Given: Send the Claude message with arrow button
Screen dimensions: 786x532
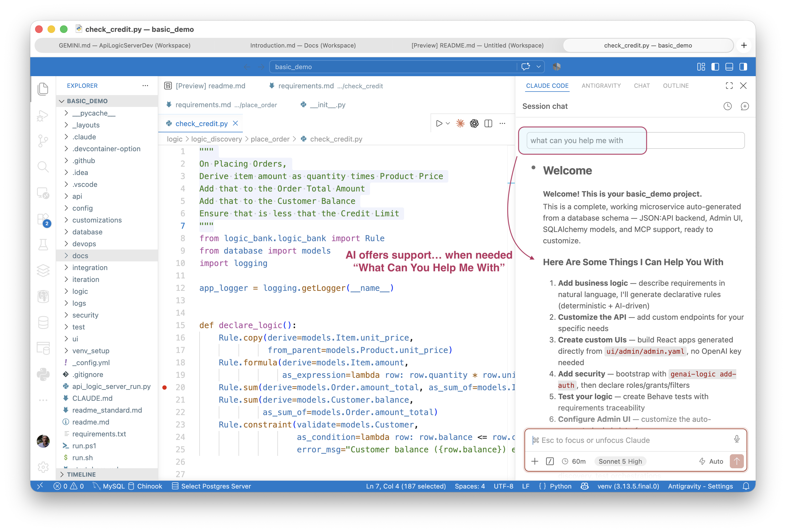Looking at the screenshot, I should coord(736,461).
